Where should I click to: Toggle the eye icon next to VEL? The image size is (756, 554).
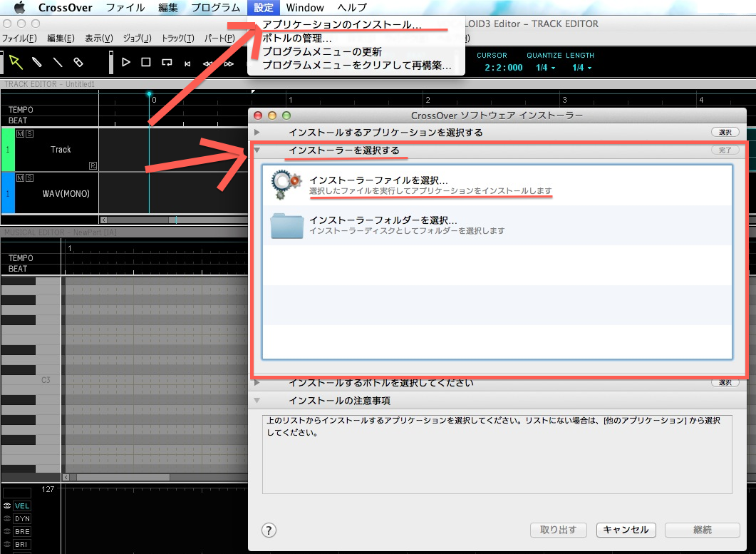point(6,506)
